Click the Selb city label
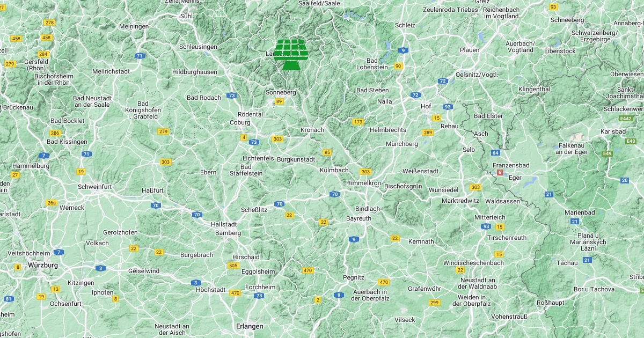 click(x=469, y=150)
